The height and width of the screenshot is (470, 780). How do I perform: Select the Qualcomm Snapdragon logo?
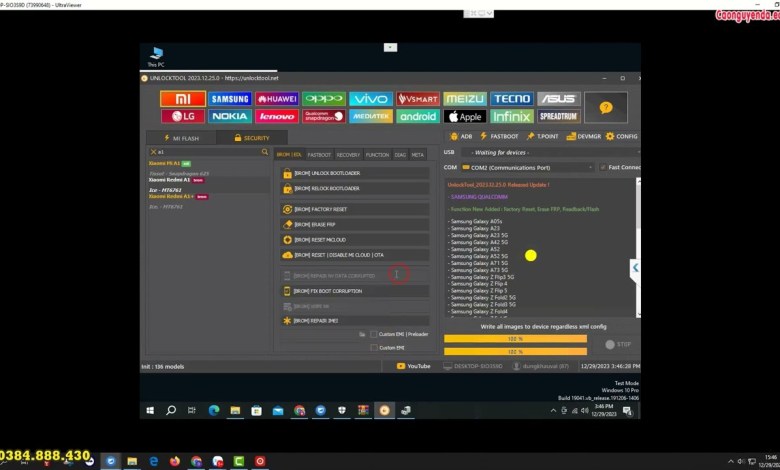(x=323, y=116)
